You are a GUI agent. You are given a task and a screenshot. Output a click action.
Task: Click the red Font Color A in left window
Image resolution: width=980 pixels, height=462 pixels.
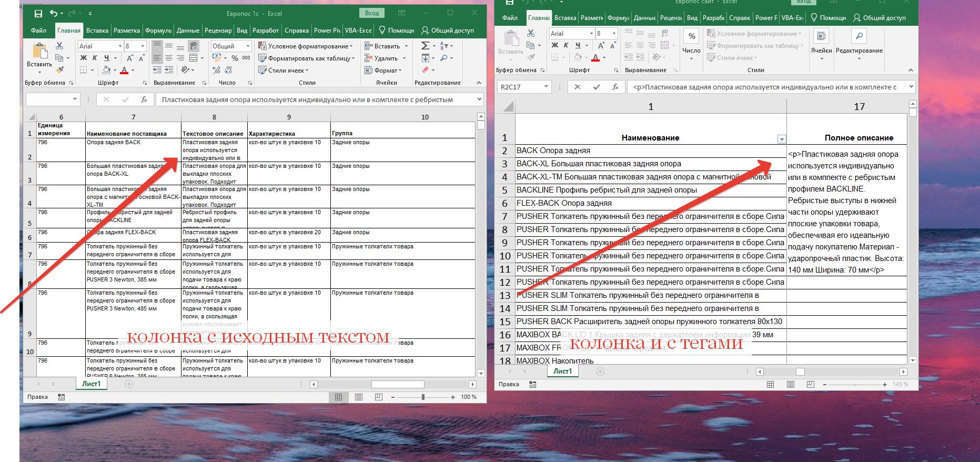coord(125,70)
